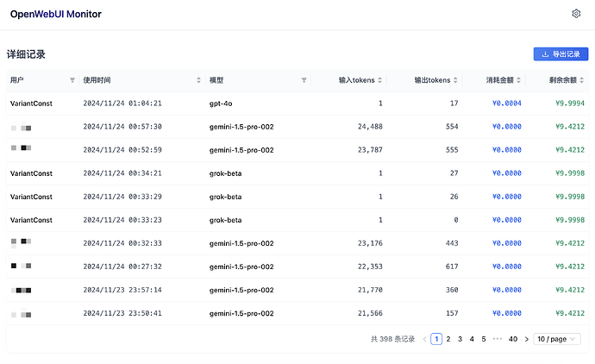This screenshot has height=364, width=595.
Task: Click output tokens value 360
Action: coord(452,290)
